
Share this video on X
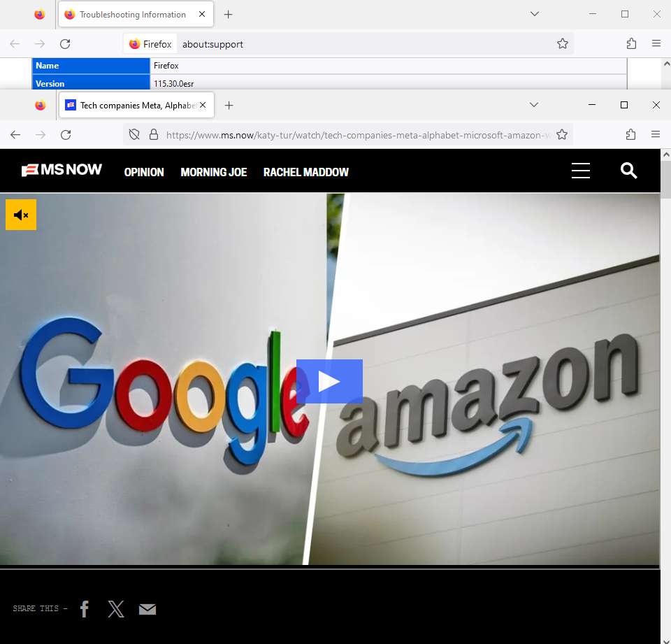coord(116,608)
